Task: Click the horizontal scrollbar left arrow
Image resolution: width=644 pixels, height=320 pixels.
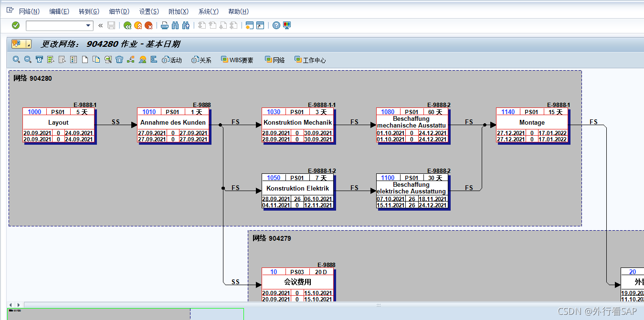Action: pyautogui.click(x=11, y=305)
